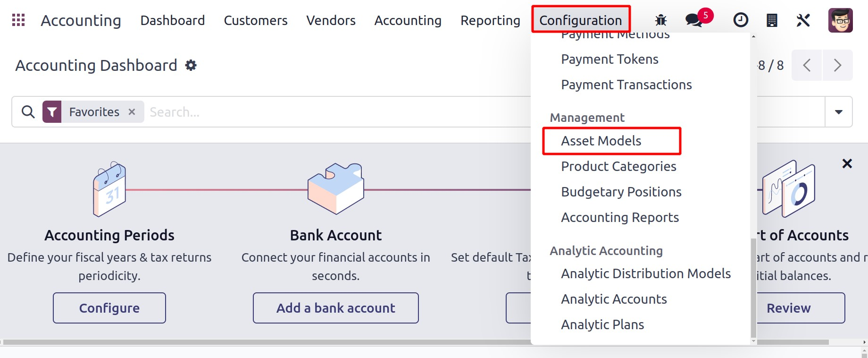Viewport: 868px width, 358px height.
Task: Click the Add a bank account button
Action: coord(336,308)
